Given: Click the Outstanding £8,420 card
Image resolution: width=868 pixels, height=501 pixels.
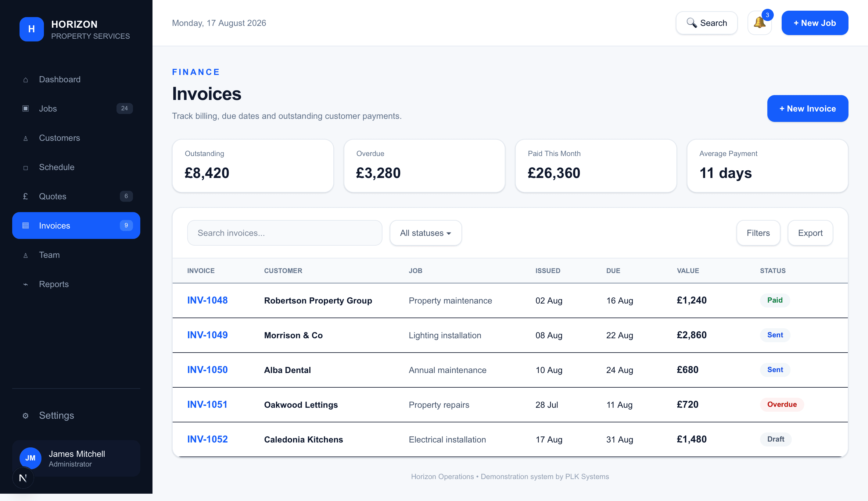Looking at the screenshot, I should pos(253,166).
